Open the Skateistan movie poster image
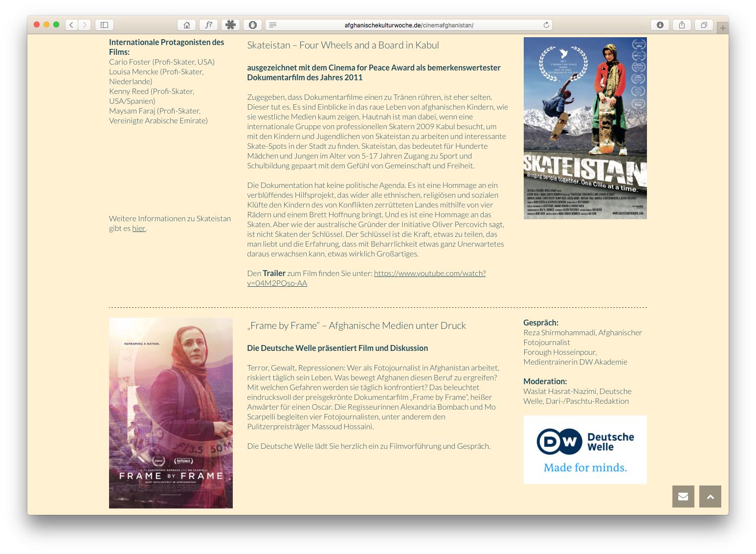The width and height of the screenshot is (756, 554). (x=585, y=128)
